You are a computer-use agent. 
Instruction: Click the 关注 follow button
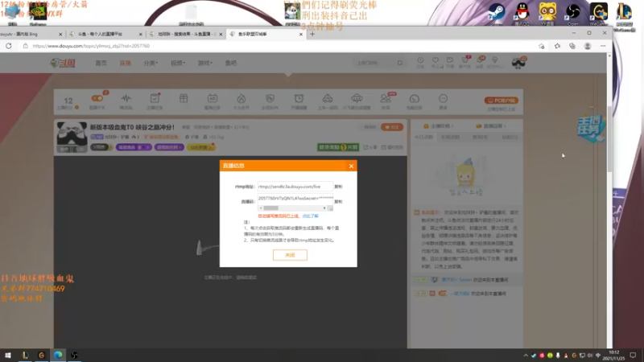click(x=391, y=127)
